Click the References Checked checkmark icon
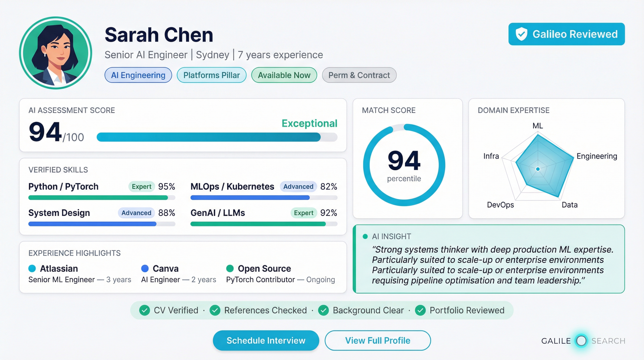Viewport: 644px width, 360px height. click(x=215, y=310)
